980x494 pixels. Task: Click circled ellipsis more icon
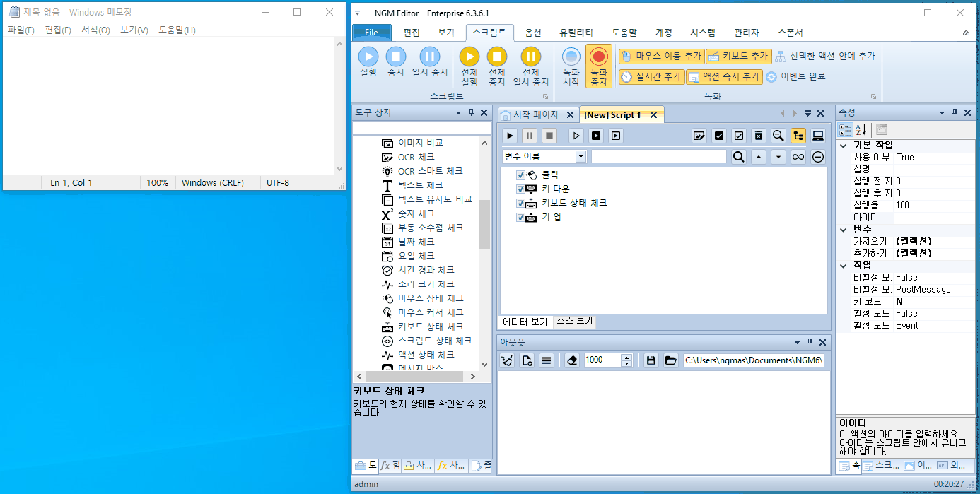tap(818, 157)
